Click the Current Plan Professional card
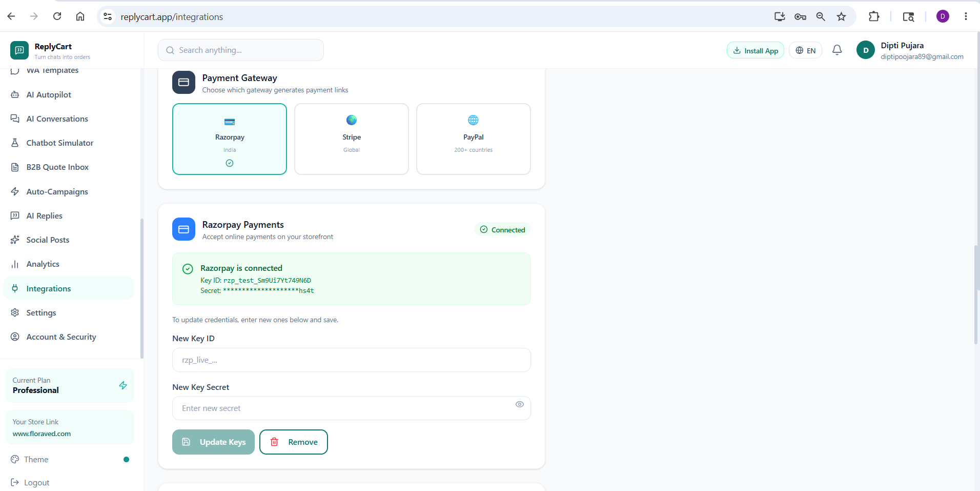980x491 pixels. (x=70, y=385)
